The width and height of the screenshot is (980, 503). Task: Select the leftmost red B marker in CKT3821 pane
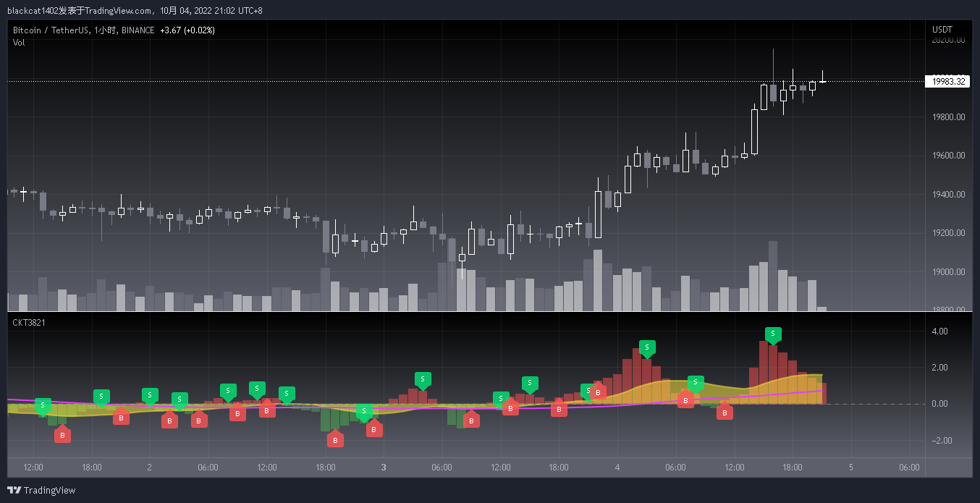(62, 434)
